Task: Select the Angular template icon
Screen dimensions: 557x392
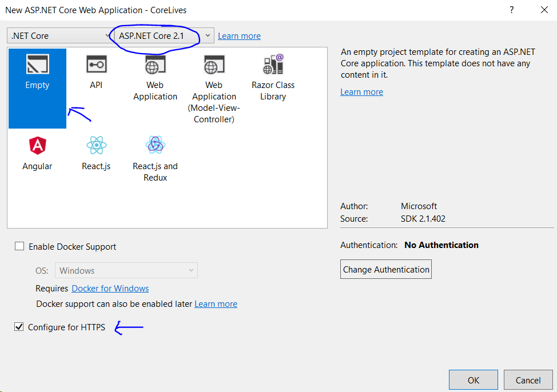Action: pyautogui.click(x=37, y=146)
